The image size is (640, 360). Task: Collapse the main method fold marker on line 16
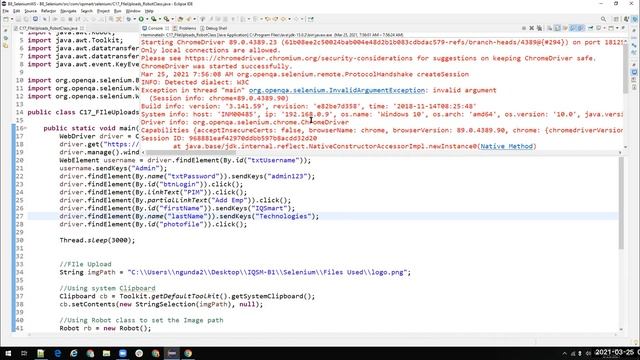(25, 128)
